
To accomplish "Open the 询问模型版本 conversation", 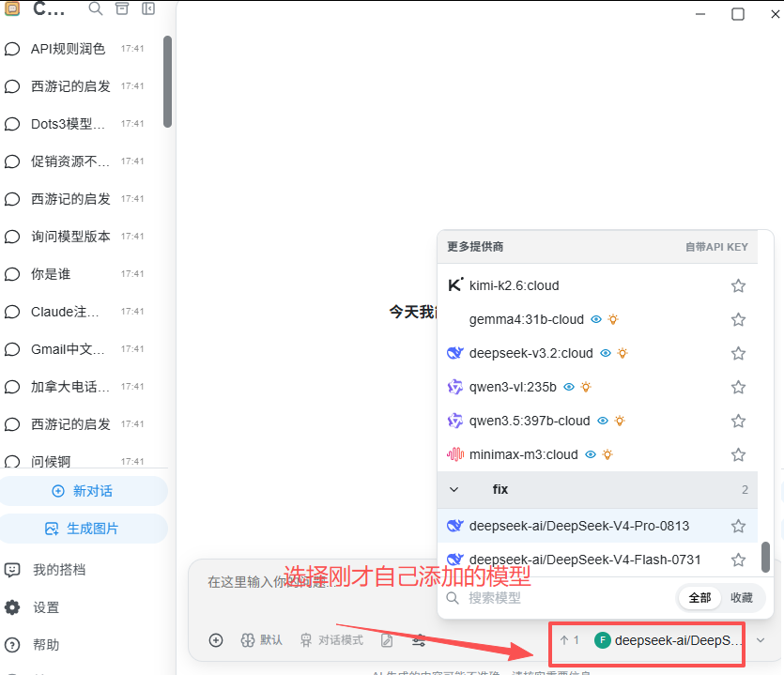I will pyautogui.click(x=80, y=236).
